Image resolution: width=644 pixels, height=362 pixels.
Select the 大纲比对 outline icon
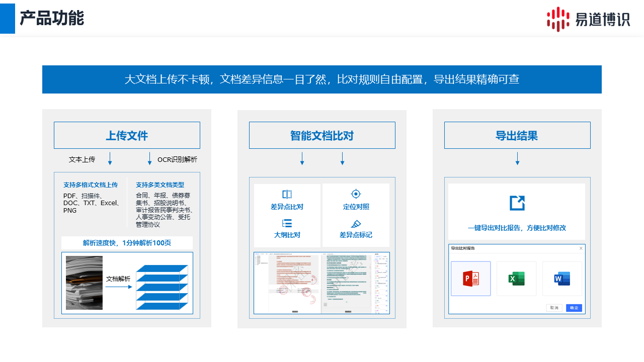coord(287,223)
